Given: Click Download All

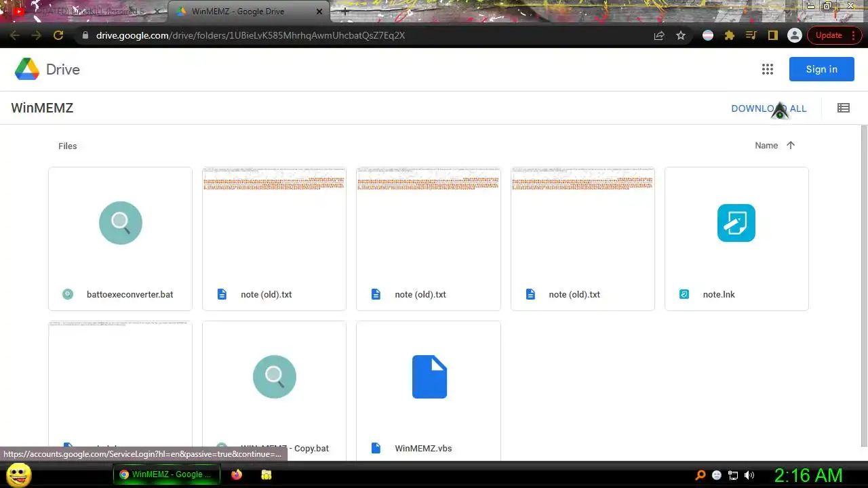Looking at the screenshot, I should [x=769, y=108].
